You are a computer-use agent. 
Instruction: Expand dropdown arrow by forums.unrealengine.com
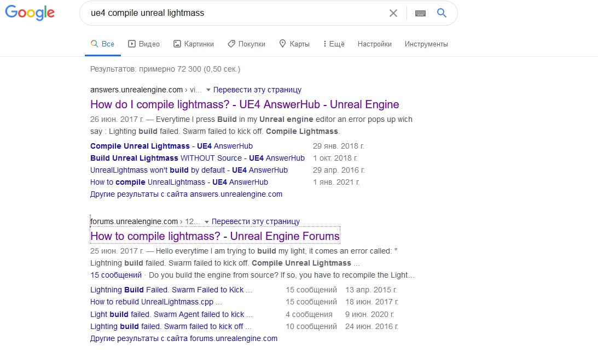(206, 222)
